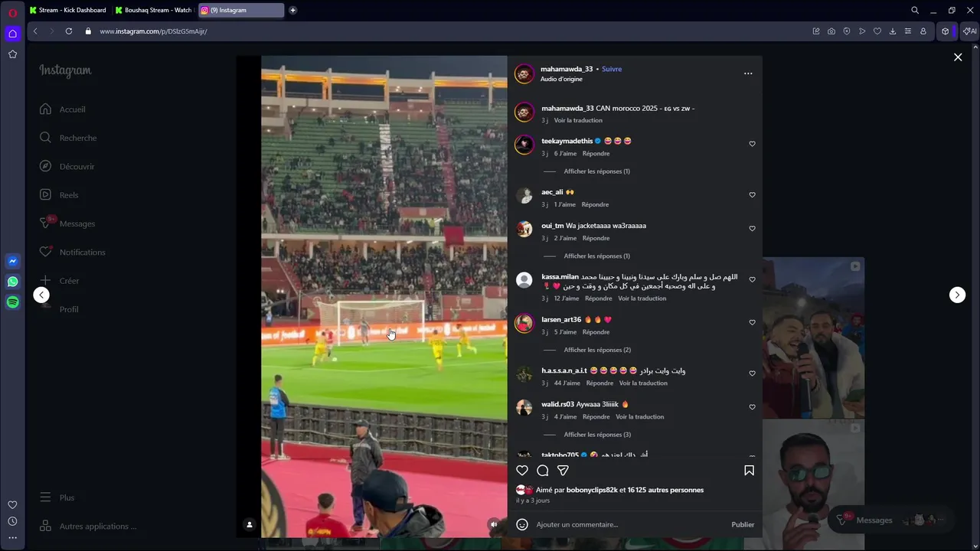Share the post via the paper-plane icon
The width and height of the screenshot is (980, 551).
(563, 471)
